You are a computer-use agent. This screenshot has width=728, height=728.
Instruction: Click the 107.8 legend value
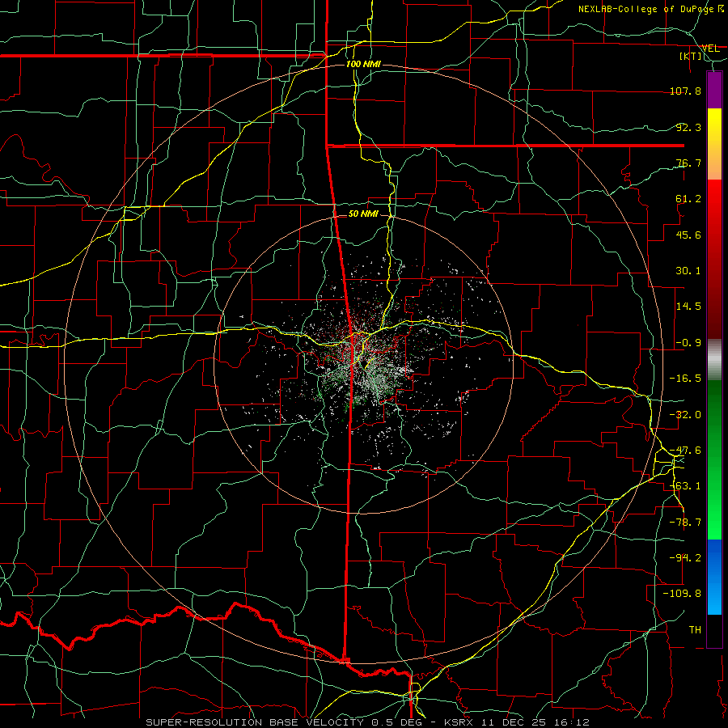coord(685,91)
